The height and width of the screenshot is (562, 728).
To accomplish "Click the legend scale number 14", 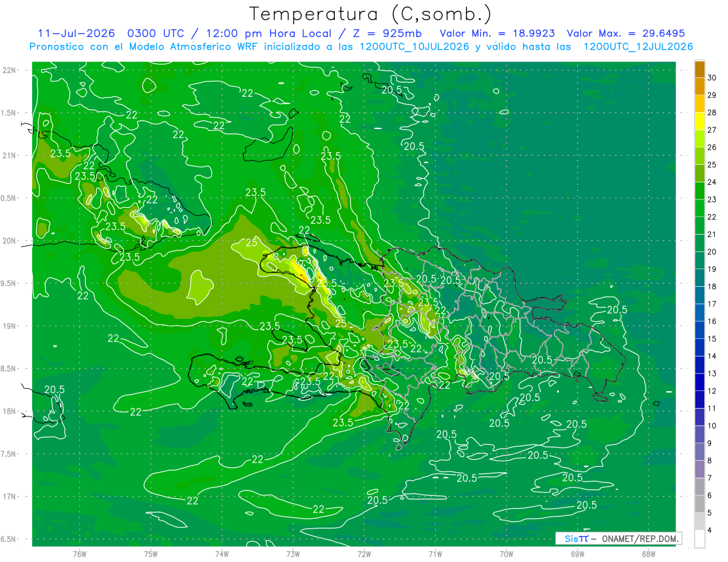I will tap(713, 356).
